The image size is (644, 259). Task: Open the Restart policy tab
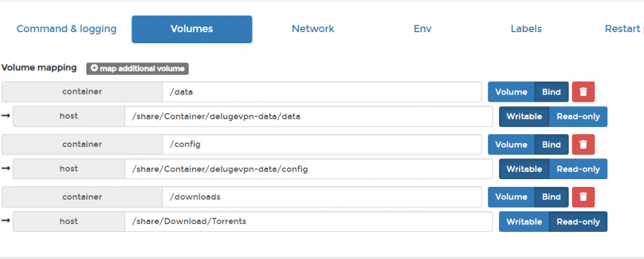623,29
